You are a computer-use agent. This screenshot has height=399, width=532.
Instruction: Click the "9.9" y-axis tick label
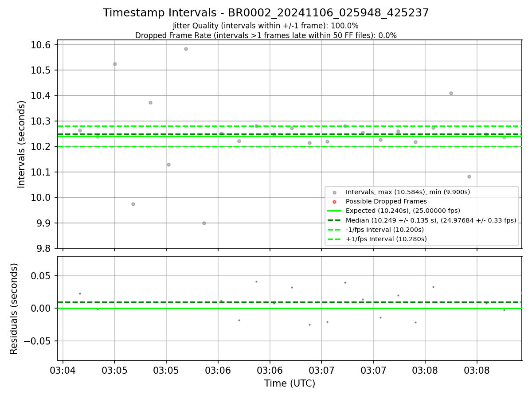(44, 223)
